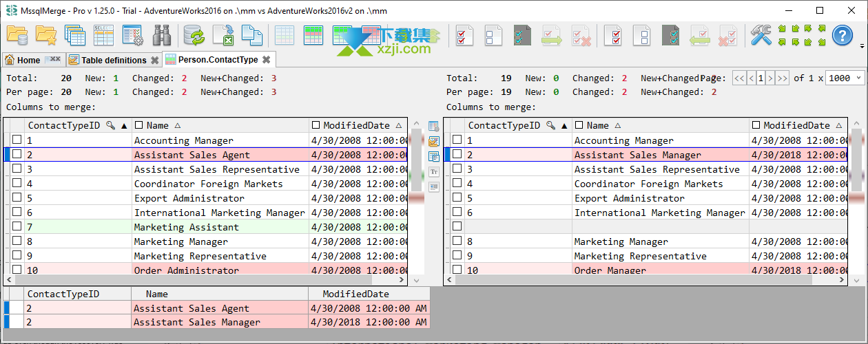Image resolution: width=868 pixels, height=344 pixels.
Task: Click the binoculars search icon
Action: click(161, 35)
